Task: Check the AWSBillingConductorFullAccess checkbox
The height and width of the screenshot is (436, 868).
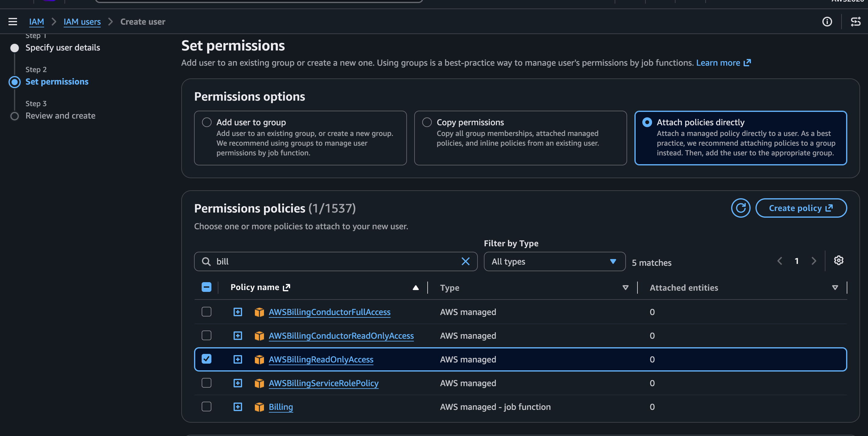Action: coord(207,312)
